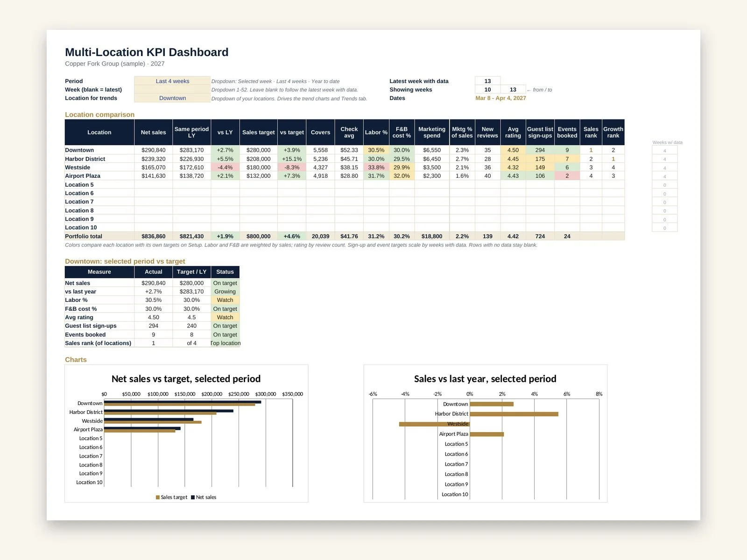The image size is (747, 560).
Task: Open the Location for trends dropdown
Action: pyautogui.click(x=172, y=98)
